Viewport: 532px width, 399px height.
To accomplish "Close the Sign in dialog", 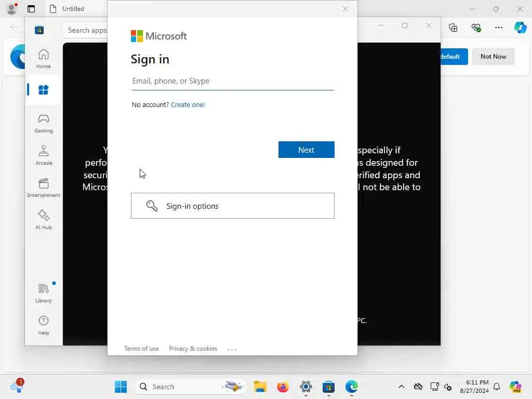I will click(345, 9).
